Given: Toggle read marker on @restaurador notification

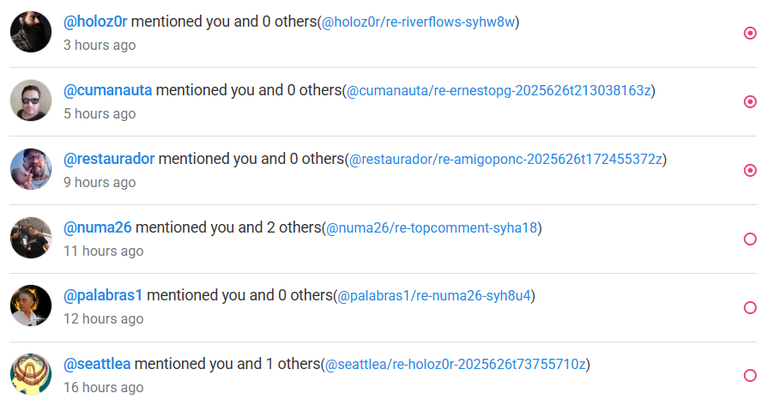Looking at the screenshot, I should pos(750,170).
